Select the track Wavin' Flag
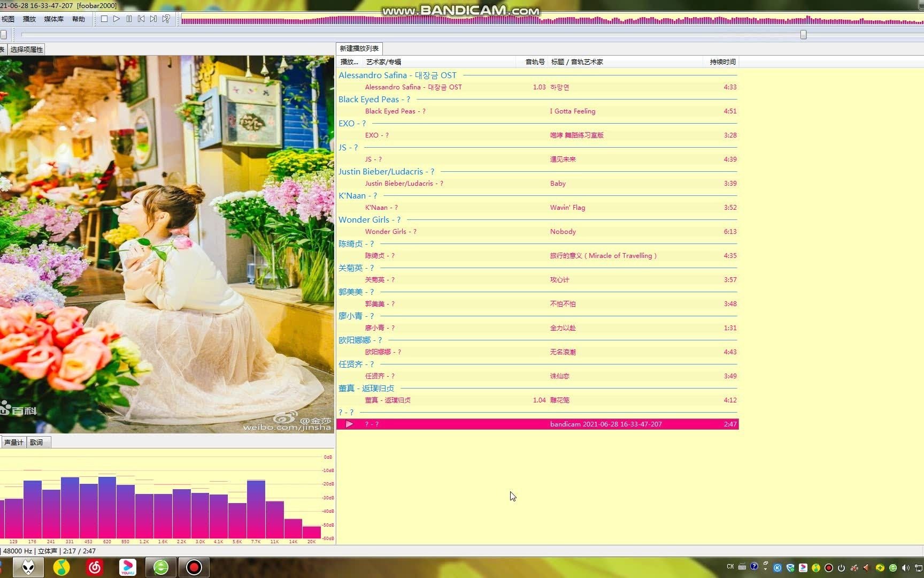 pos(537,208)
